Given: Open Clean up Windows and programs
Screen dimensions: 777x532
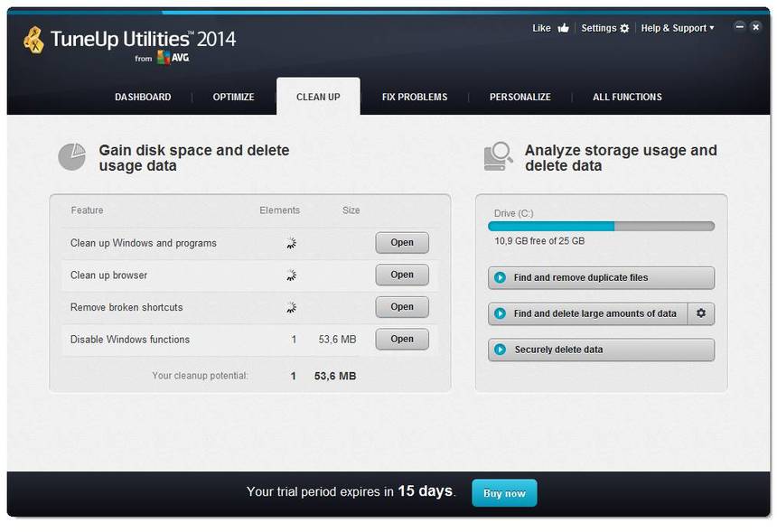Looking at the screenshot, I should (x=402, y=243).
